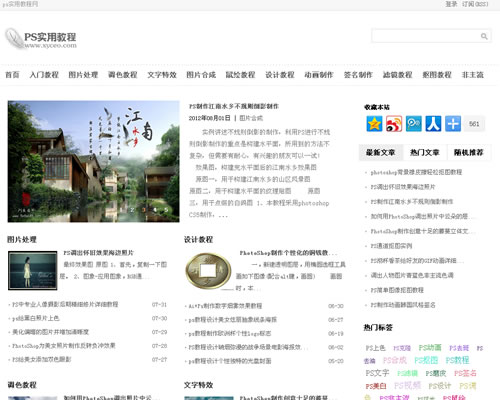The width and height of the screenshot is (500, 400).
Task: Click the girl by the sea thumbnail
Action: click(x=33, y=270)
